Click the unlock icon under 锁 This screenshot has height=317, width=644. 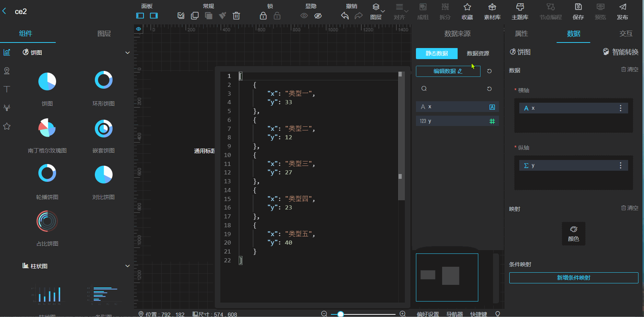click(x=277, y=16)
